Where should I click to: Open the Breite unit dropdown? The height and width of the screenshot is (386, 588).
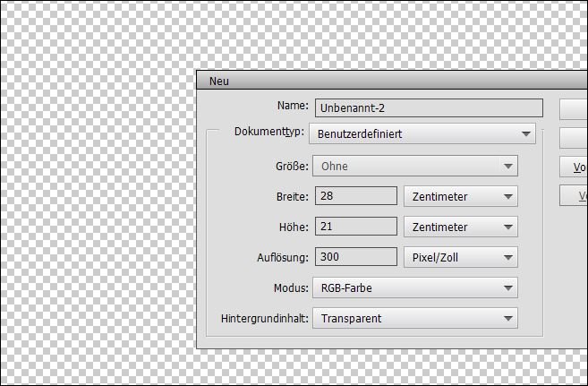[460, 196]
